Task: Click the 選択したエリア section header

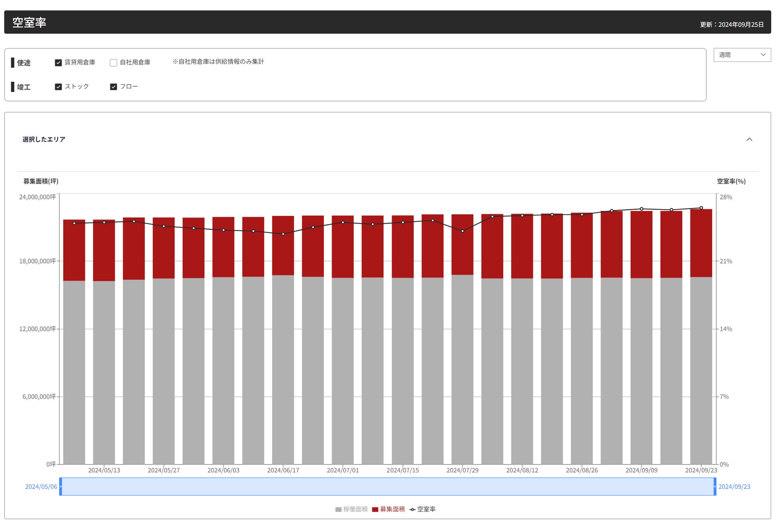Action: pos(44,140)
